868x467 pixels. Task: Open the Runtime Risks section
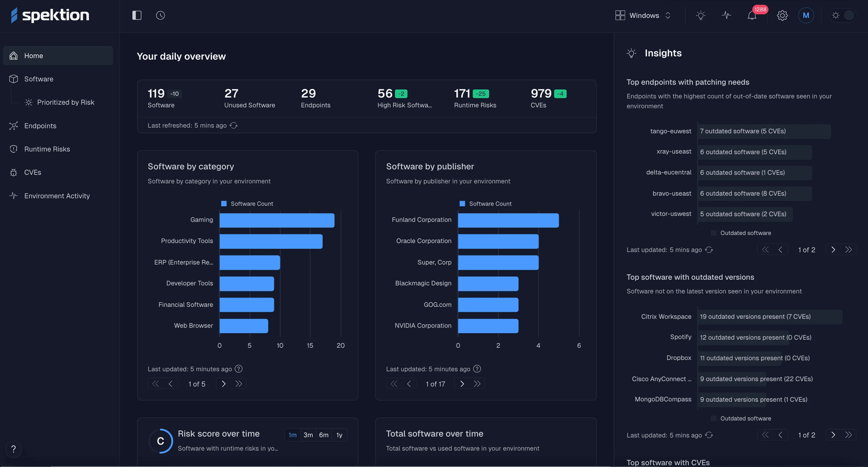click(47, 149)
